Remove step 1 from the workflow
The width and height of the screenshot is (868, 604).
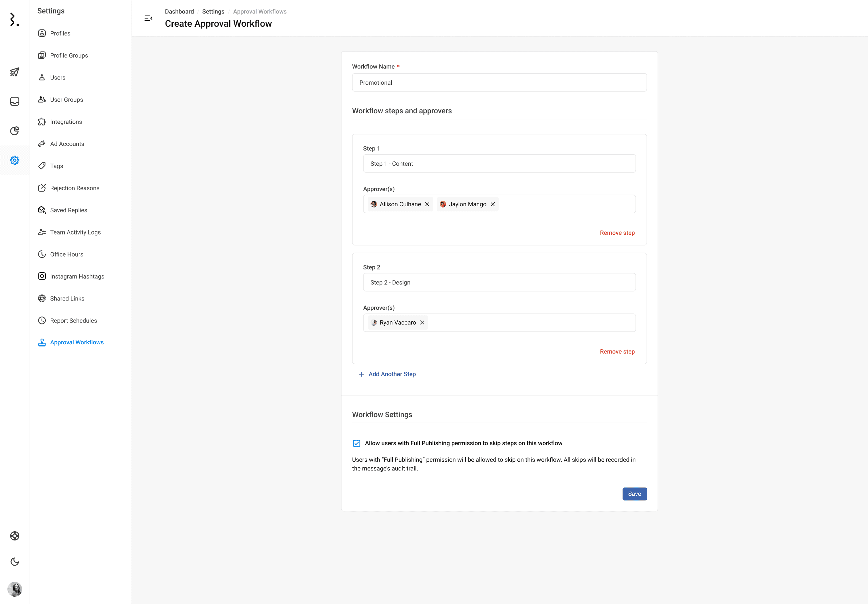tap(617, 233)
